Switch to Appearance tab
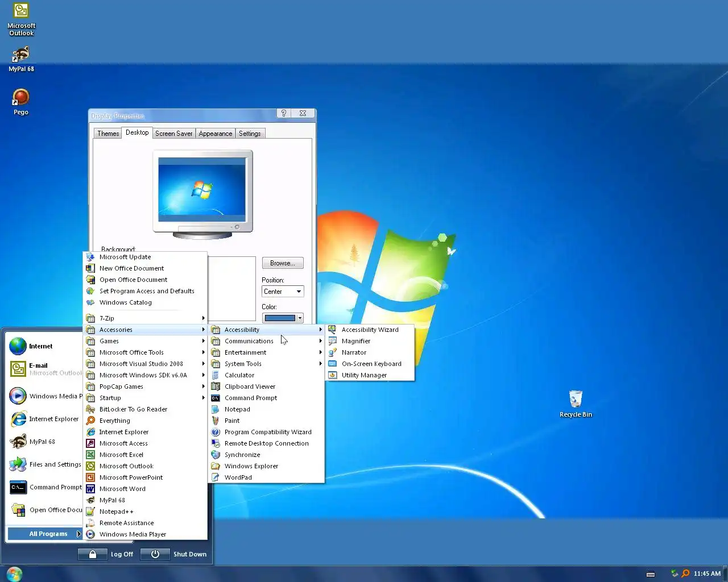Screen dimensions: 728x582 click(216, 134)
